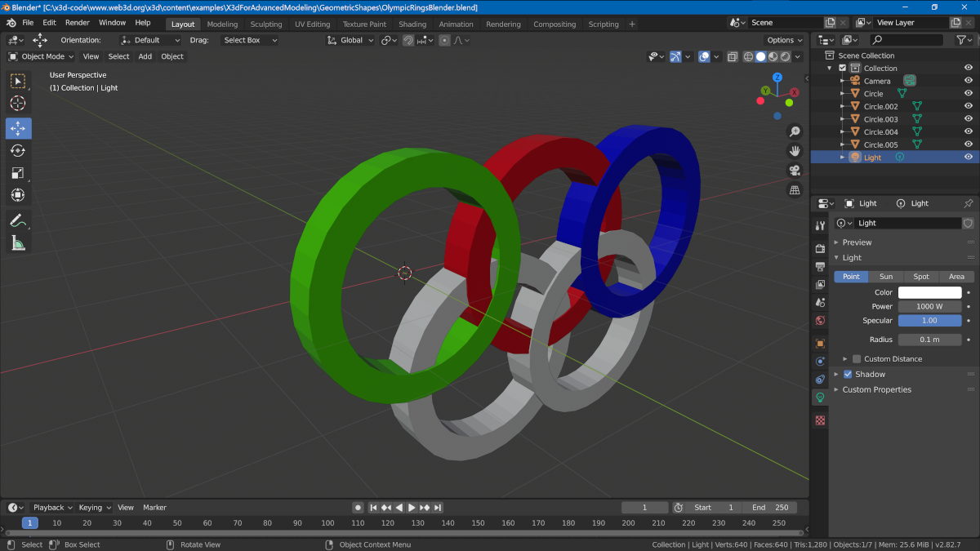Click the timeline play button
Screen dimensions: 980x551
coord(412,508)
